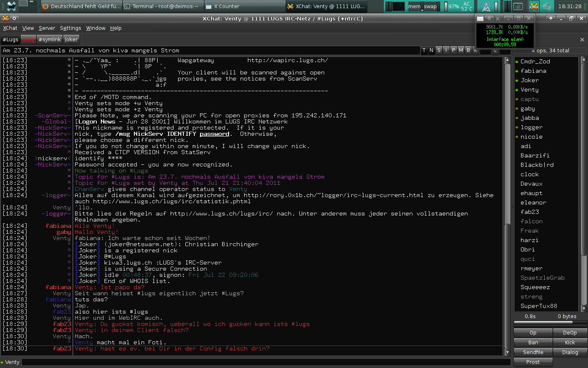Screen dimensions: 588x368
Task: Click the topic field about kiva Ausfall
Action: (210, 50)
